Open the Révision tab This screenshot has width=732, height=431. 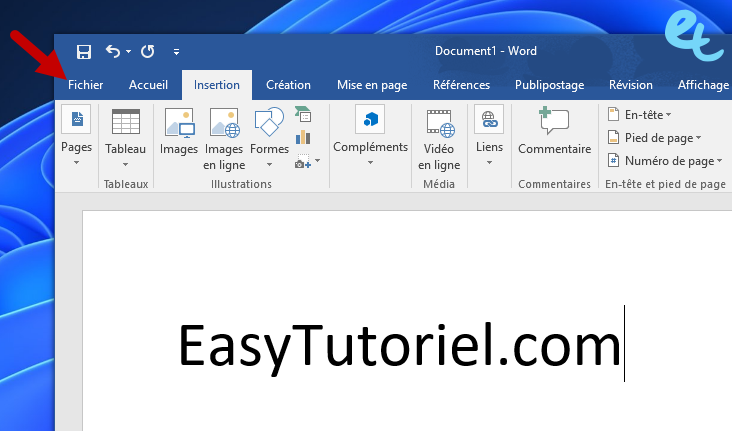coord(631,85)
